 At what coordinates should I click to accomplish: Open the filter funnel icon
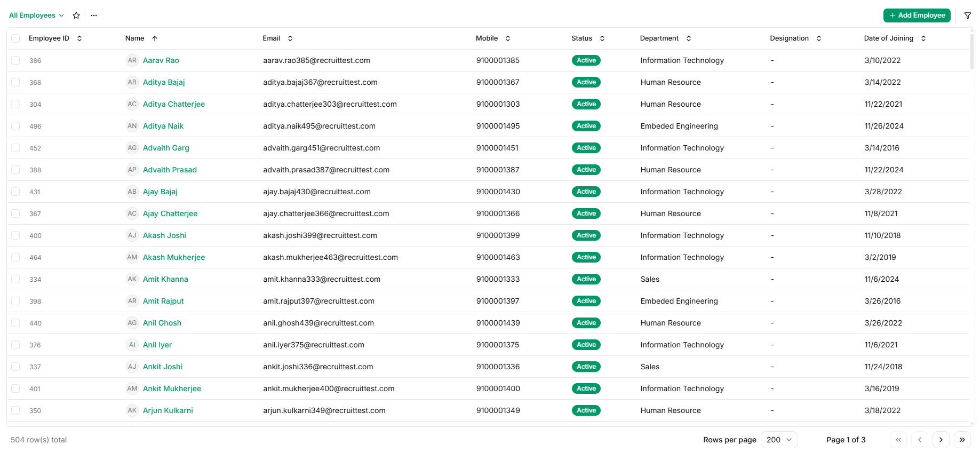pyautogui.click(x=968, y=15)
